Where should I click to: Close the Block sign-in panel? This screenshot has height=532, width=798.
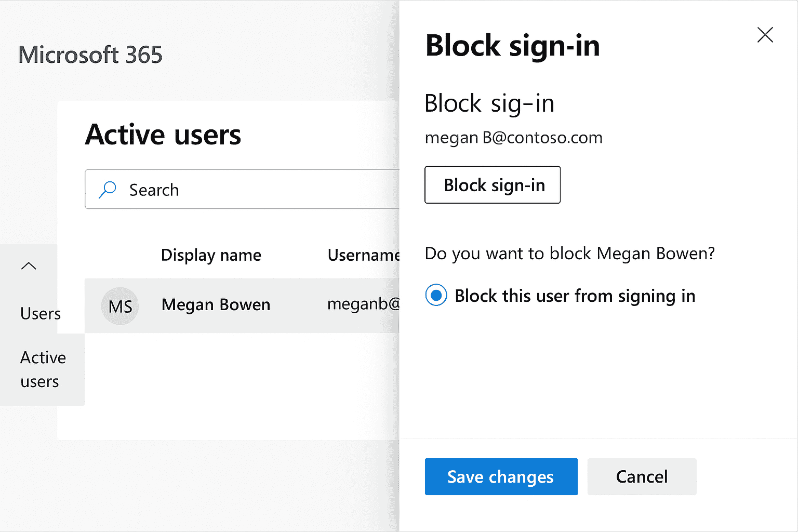(765, 35)
